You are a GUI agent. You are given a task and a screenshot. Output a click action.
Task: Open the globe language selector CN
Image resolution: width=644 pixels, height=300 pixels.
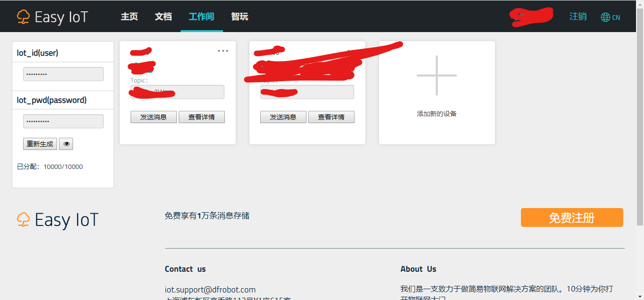coord(611,17)
